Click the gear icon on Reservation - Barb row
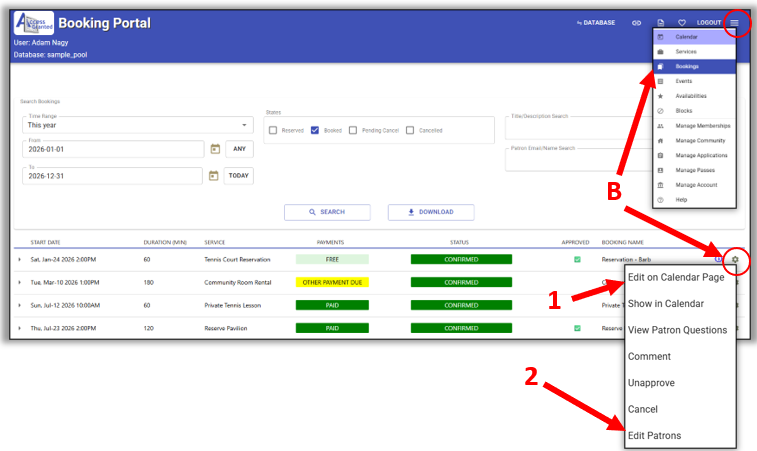Viewport: 757px width, 451px height. (x=735, y=259)
